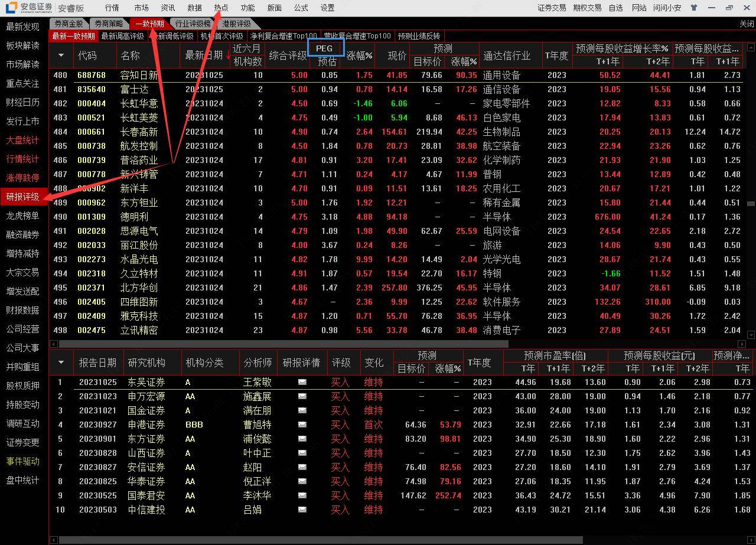Viewport: 756px width, 545px height.
Task: Open 龙虎榜单 in the sidebar
Action: click(x=23, y=216)
